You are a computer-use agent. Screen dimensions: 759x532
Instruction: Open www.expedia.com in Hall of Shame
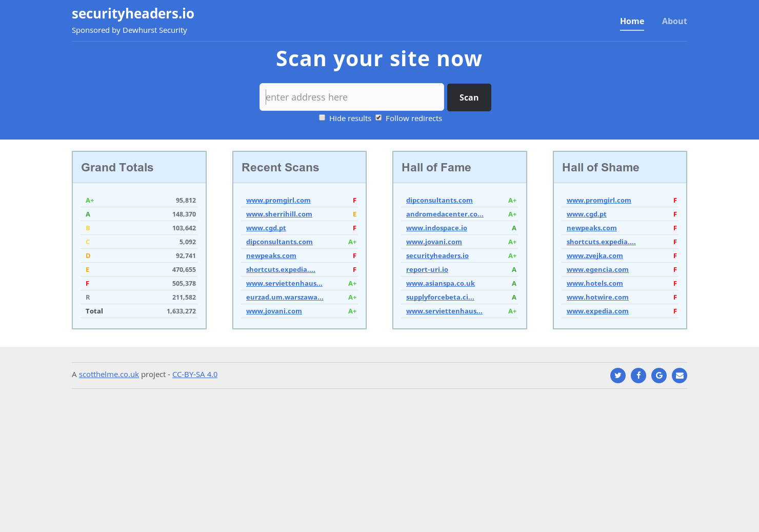(x=597, y=311)
